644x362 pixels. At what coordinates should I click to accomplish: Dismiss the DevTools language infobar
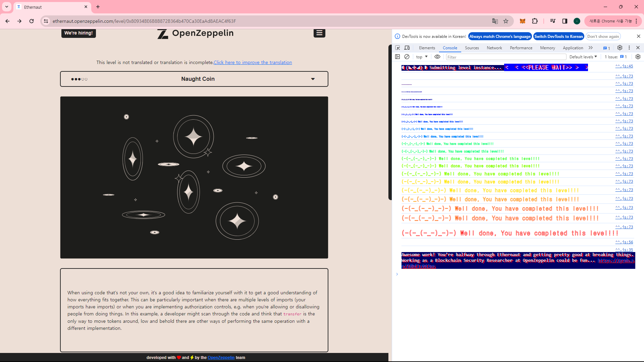click(x=638, y=37)
